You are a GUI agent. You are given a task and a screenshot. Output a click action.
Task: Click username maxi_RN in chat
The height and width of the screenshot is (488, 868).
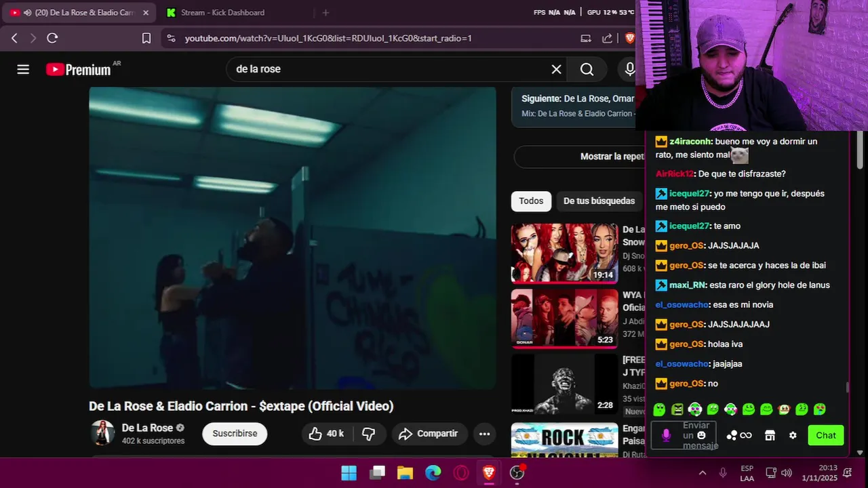tap(688, 285)
